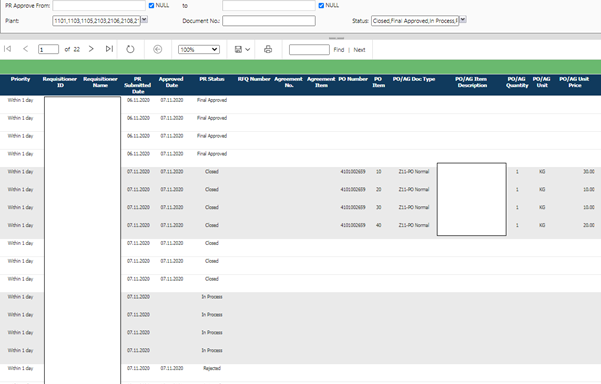
Task: Click the Rejected status cell
Action: (x=212, y=368)
